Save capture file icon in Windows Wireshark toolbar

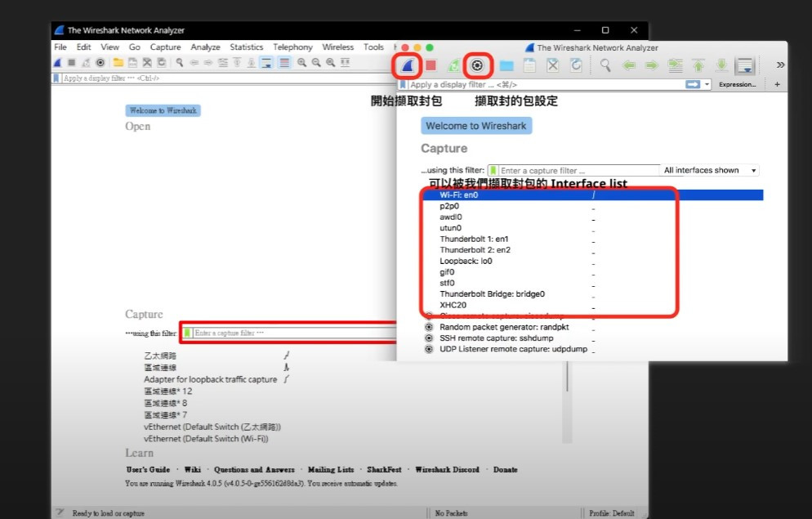[x=133, y=63]
